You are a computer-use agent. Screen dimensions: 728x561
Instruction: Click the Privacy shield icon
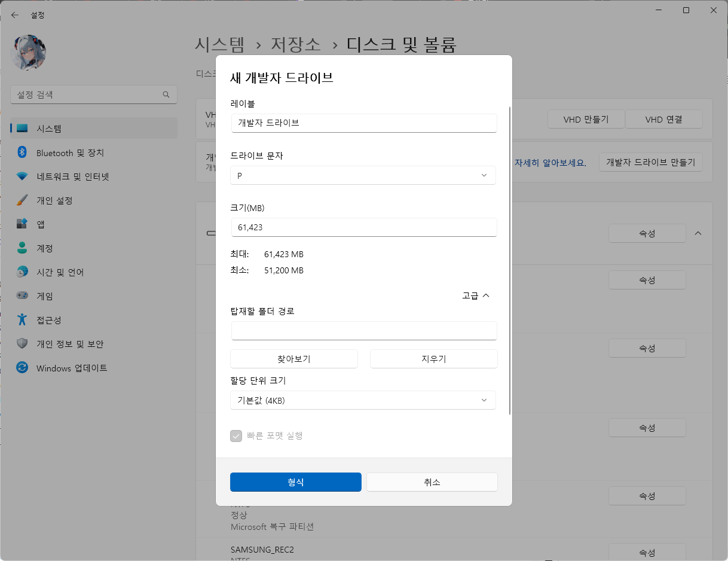click(x=22, y=344)
